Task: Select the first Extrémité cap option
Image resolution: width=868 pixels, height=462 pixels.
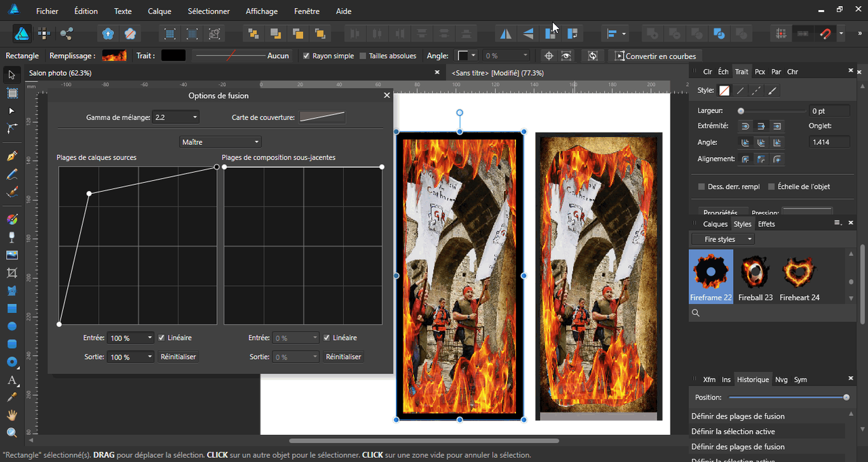Action: click(x=746, y=126)
